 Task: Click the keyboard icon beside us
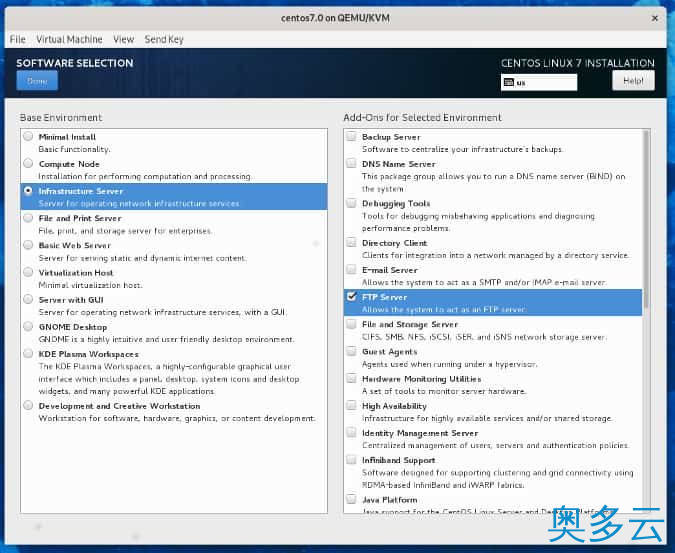(509, 82)
